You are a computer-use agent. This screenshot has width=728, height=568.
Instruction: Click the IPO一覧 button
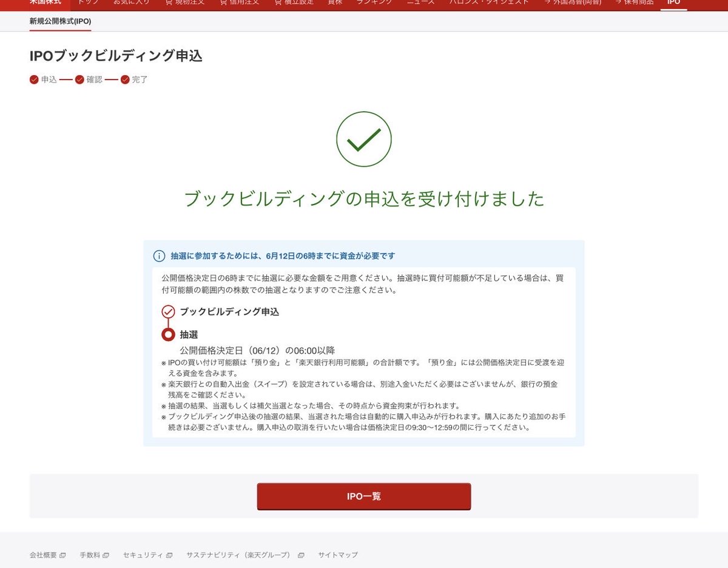click(x=364, y=496)
